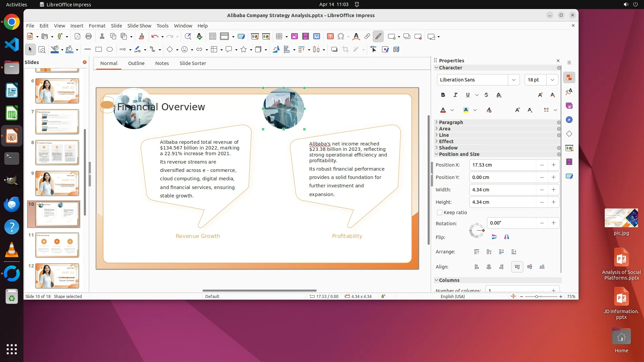
Task: Toggle the Shadow toolbar icon
Action: 334,50
